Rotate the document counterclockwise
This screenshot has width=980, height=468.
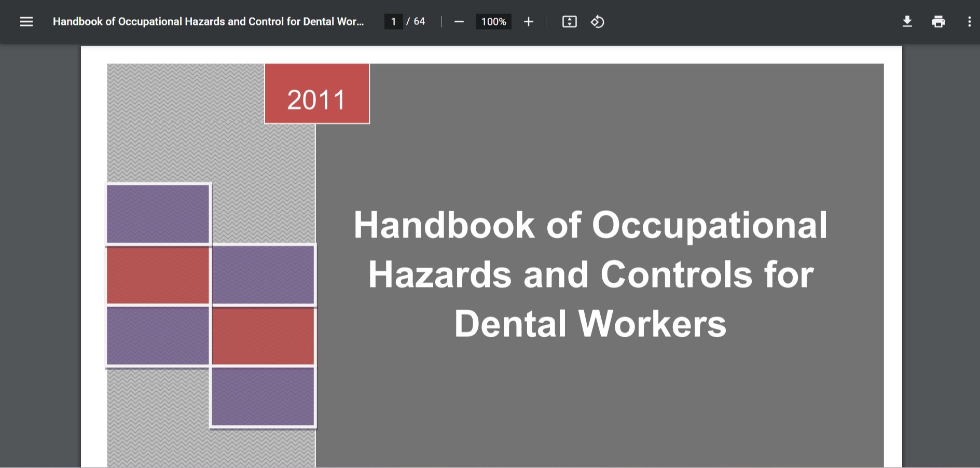coord(597,22)
